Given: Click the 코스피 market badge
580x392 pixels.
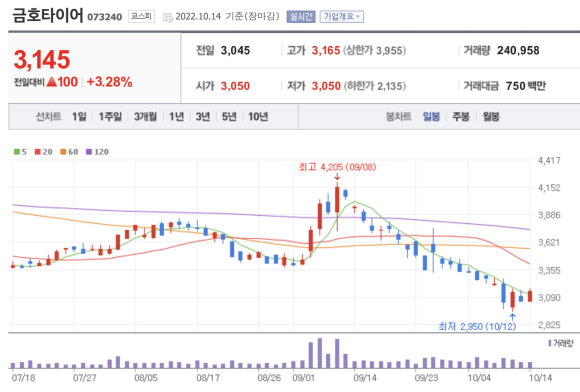Looking at the screenshot, I should 141,17.
